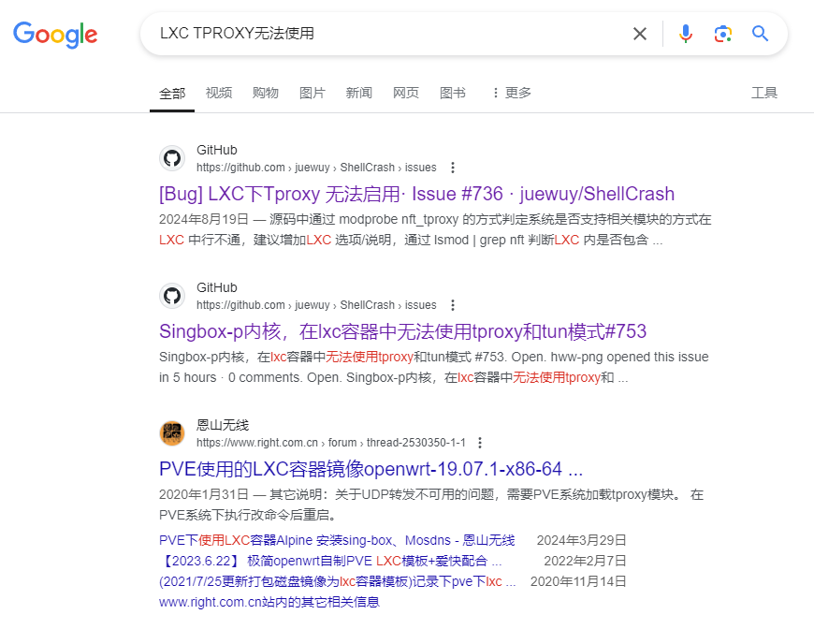Open Singbox-p内核 tproxy和tun模式#753 link

point(403,331)
